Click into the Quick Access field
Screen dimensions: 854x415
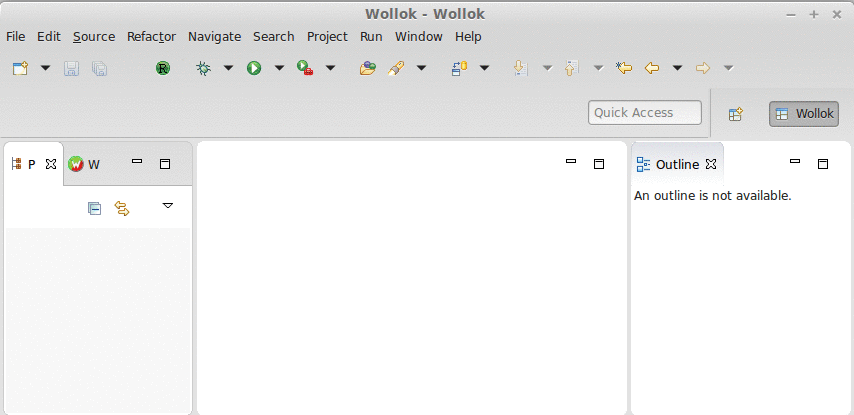click(645, 113)
